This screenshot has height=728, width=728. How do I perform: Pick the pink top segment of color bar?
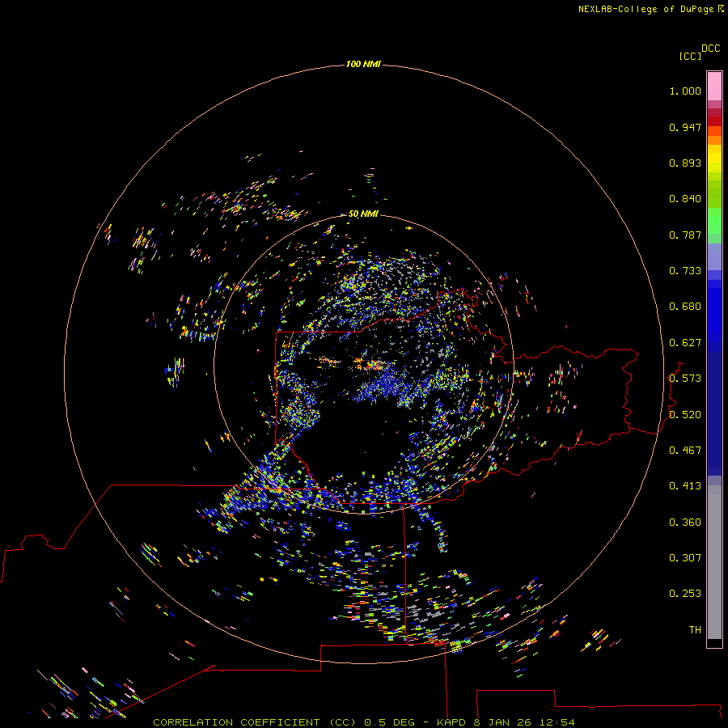(x=714, y=87)
